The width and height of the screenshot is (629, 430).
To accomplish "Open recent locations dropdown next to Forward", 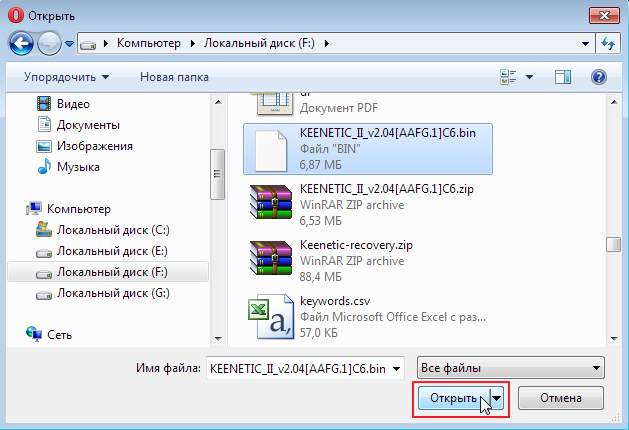I will pos(69,43).
